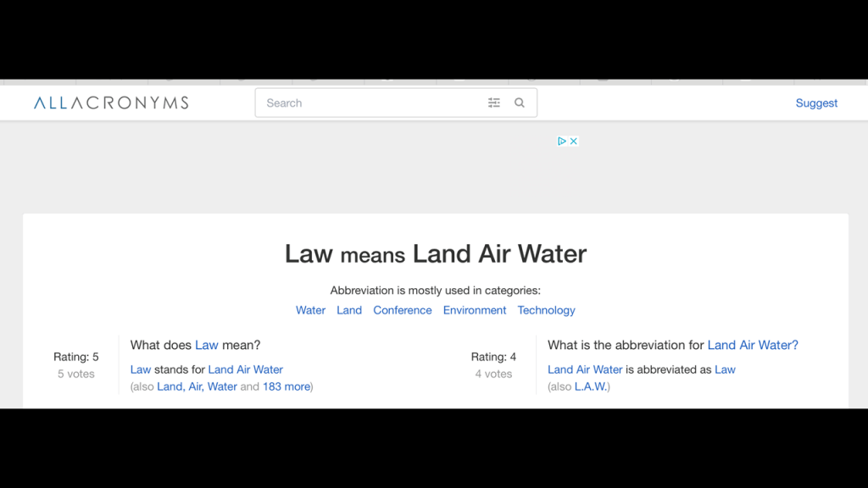This screenshot has width=868, height=488.
Task: Close the ad with X icon
Action: pyautogui.click(x=574, y=141)
